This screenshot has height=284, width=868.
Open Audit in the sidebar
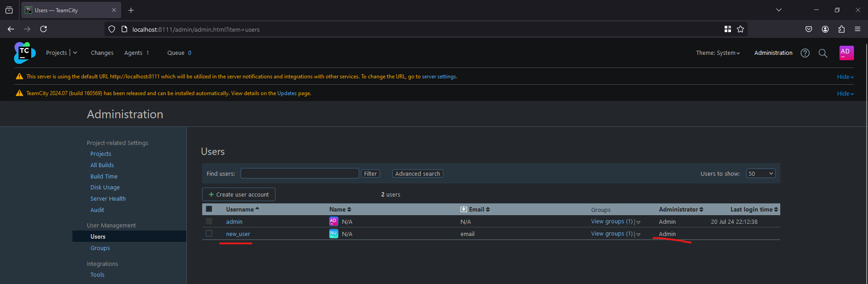point(97,210)
